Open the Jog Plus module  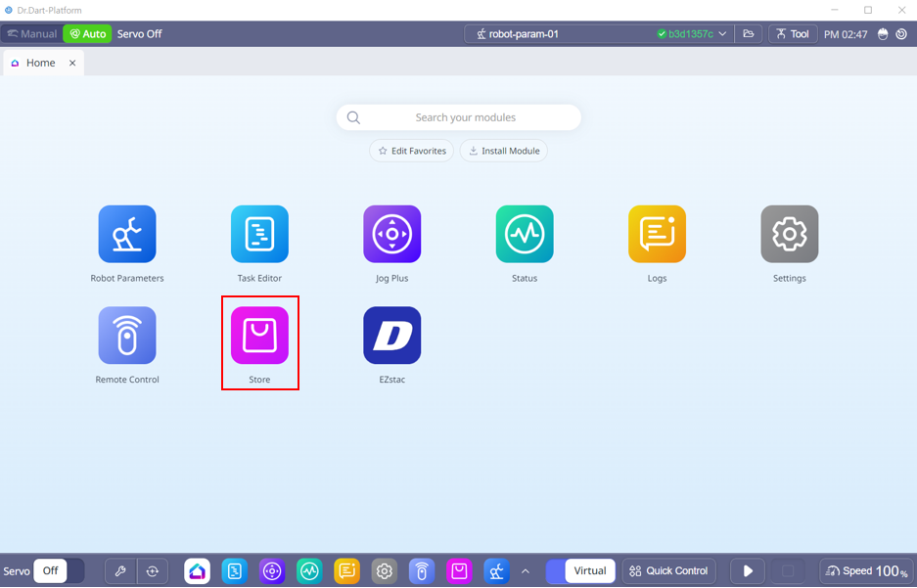pyautogui.click(x=391, y=235)
